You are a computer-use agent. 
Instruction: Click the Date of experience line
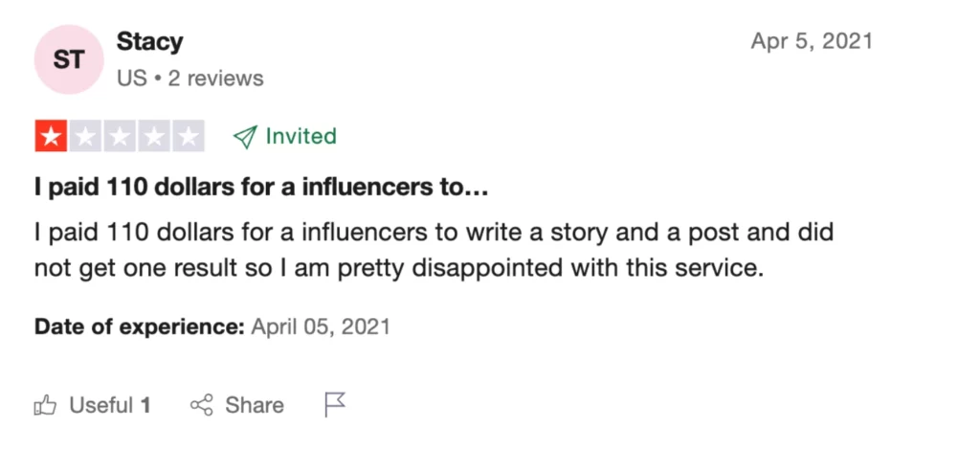pyautogui.click(x=212, y=326)
